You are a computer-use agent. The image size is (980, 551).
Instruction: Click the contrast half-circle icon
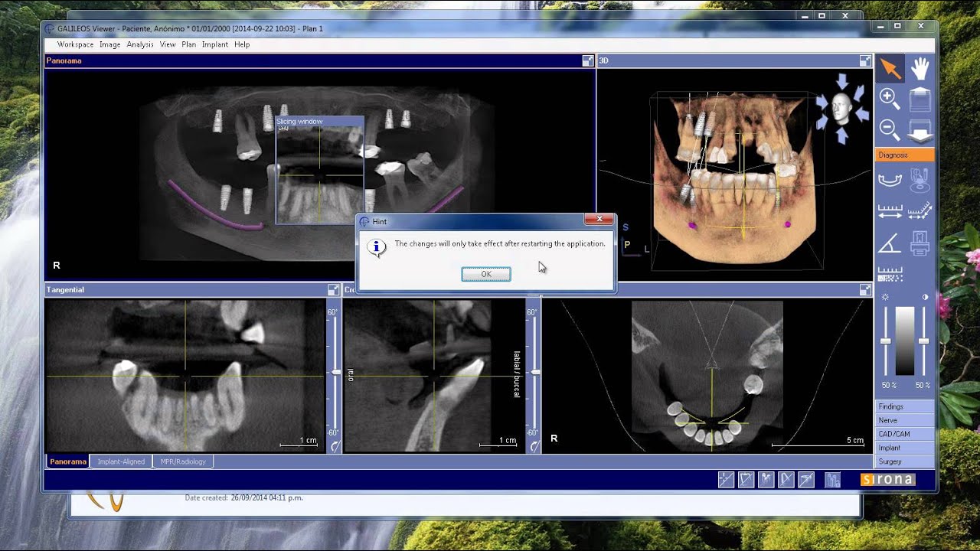pos(925,297)
